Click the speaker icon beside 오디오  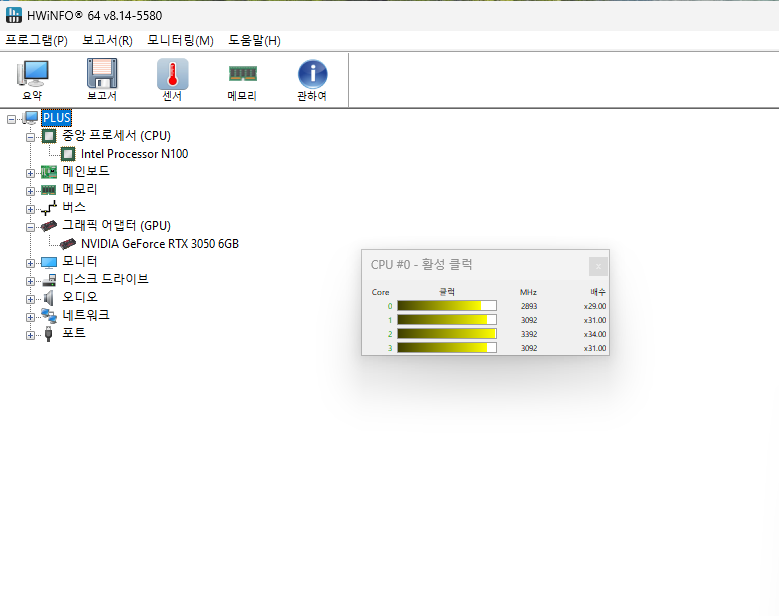(49, 298)
